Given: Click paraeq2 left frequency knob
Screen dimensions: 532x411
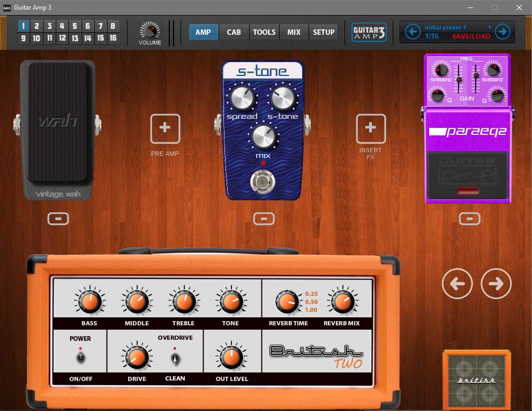Looking at the screenshot, I should click(x=441, y=70).
